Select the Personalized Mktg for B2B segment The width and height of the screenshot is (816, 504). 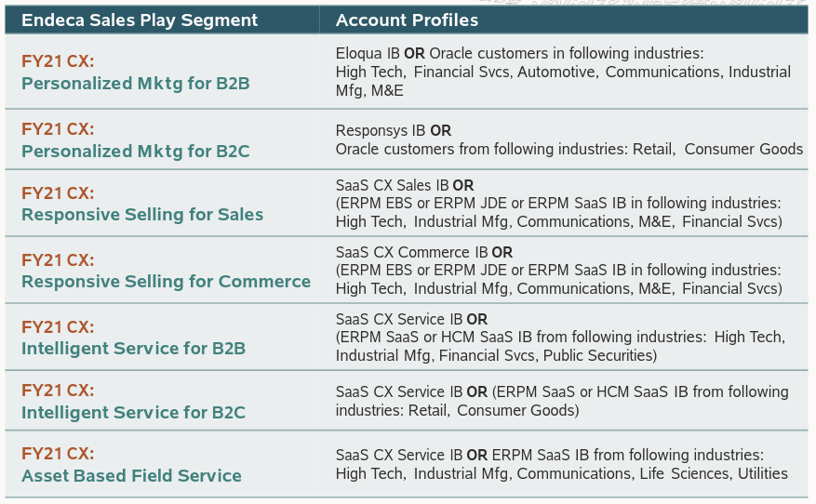click(x=135, y=84)
